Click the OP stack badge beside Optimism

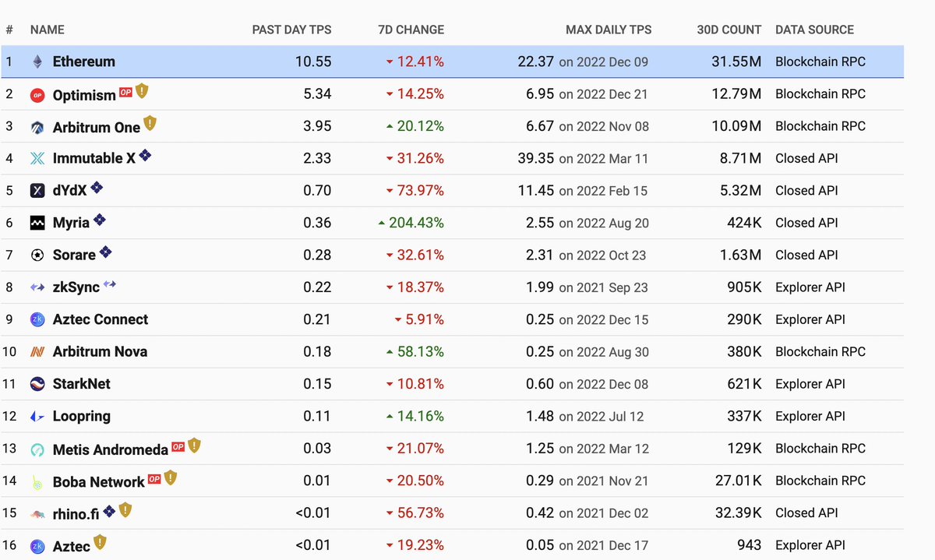point(125,93)
